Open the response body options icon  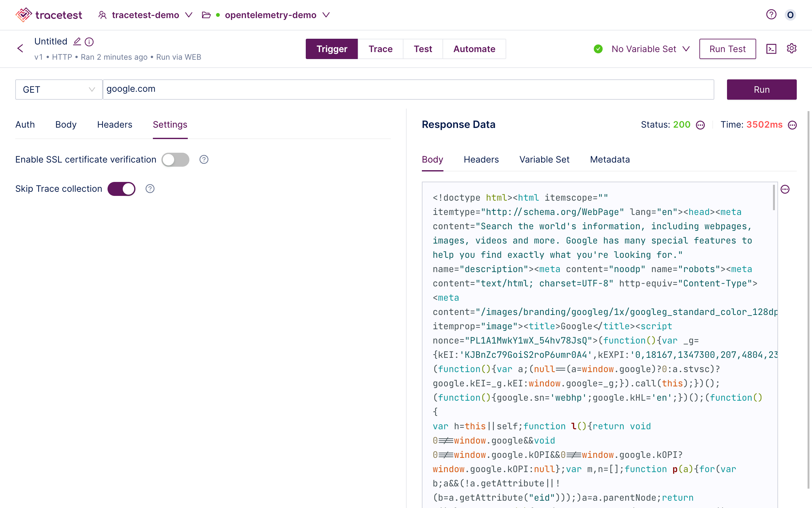(785, 190)
